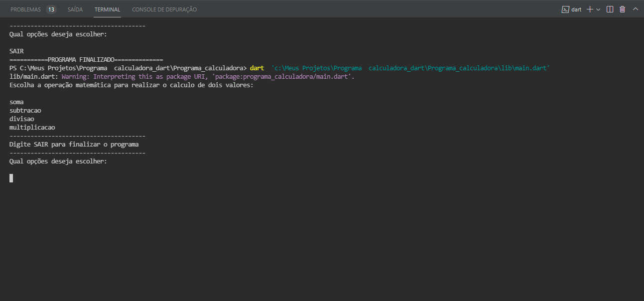
Task: Open the CONSOLE DE DEPURAÇÃO tab
Action: [164, 9]
